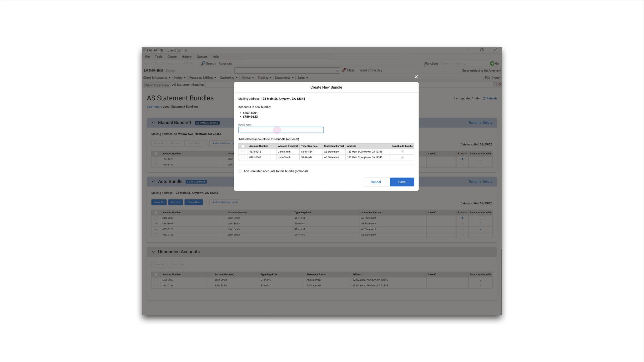This screenshot has height=362, width=644.
Task: Click the Client Central app logo icon
Action: coord(144,50)
